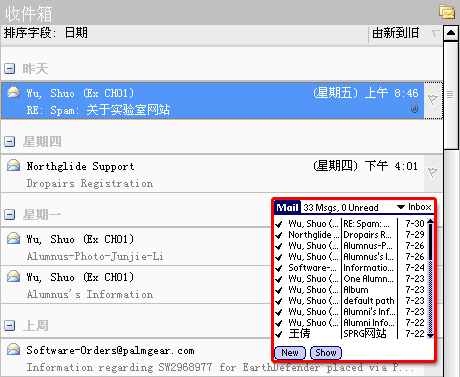Toggle checkmark for Northglide entry in Palm list

pos(279,235)
